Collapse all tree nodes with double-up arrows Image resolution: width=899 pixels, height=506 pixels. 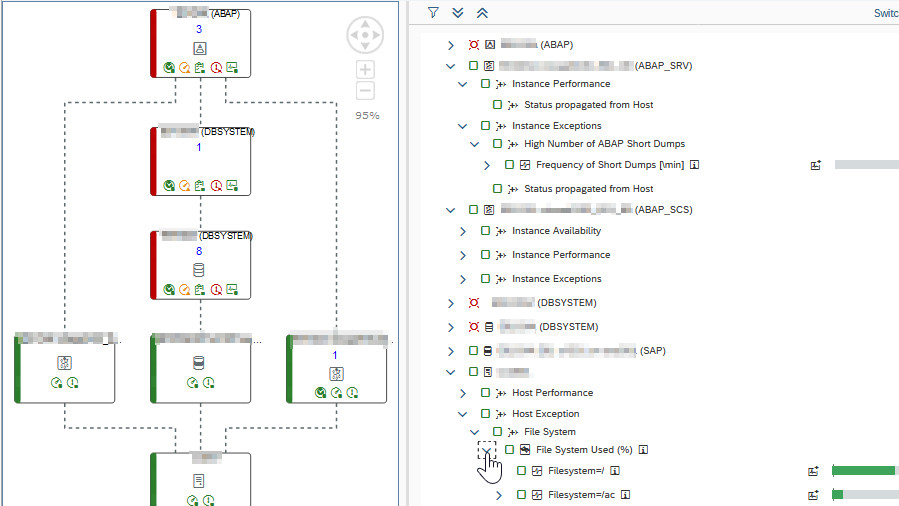482,13
